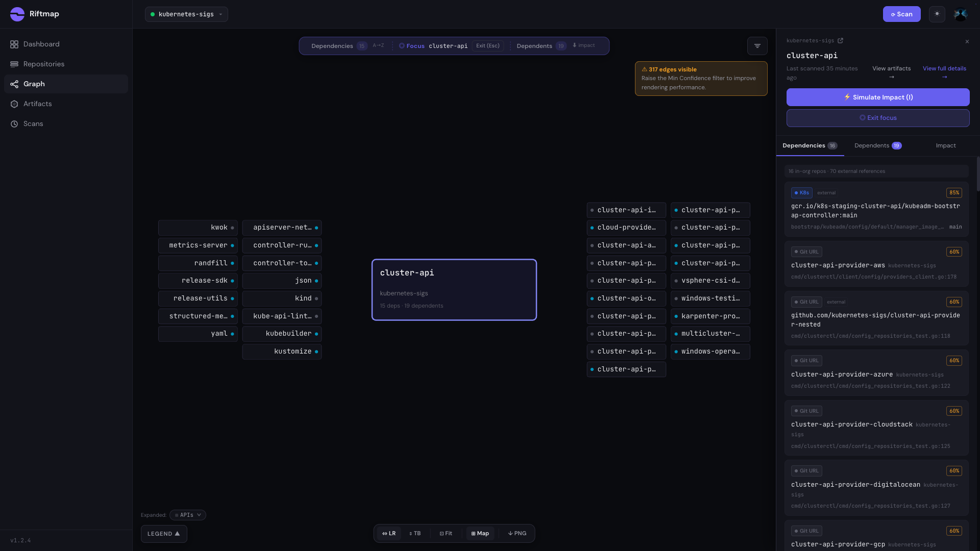Select the release-utils node
This screenshot has width=980, height=551.
[x=198, y=298]
